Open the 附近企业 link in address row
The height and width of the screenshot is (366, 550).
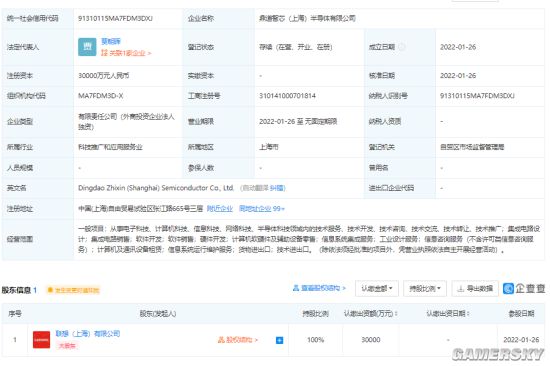pos(220,208)
